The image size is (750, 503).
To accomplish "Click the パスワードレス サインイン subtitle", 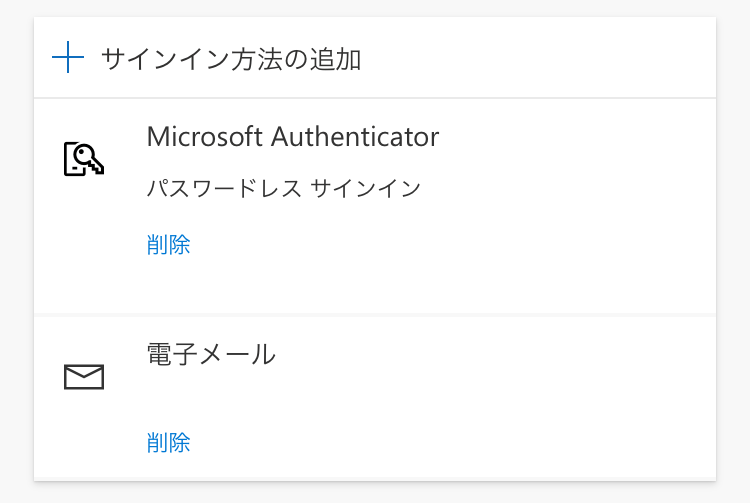I will (x=284, y=188).
